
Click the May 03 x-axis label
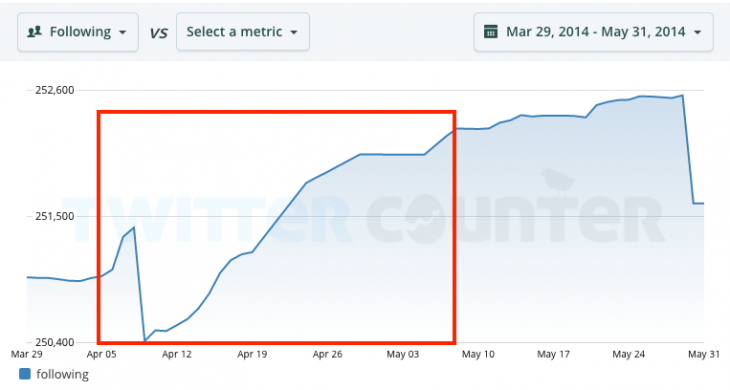(x=403, y=354)
